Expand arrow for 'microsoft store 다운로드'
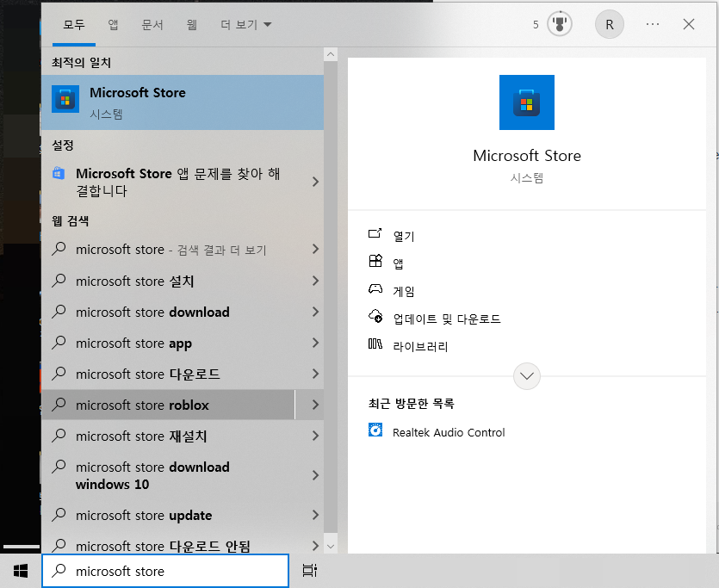719x588 pixels. [315, 374]
